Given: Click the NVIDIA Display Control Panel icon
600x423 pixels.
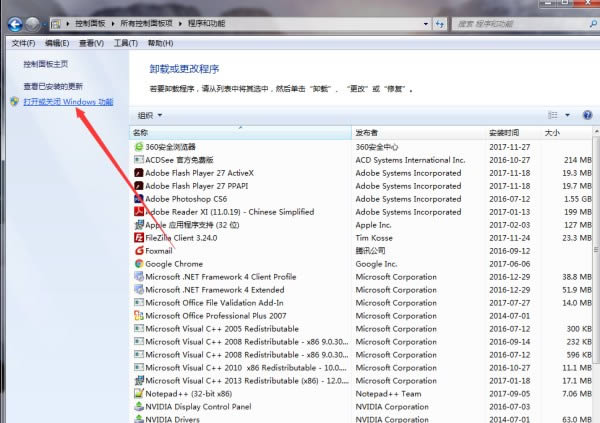Looking at the screenshot, I should (139, 407).
